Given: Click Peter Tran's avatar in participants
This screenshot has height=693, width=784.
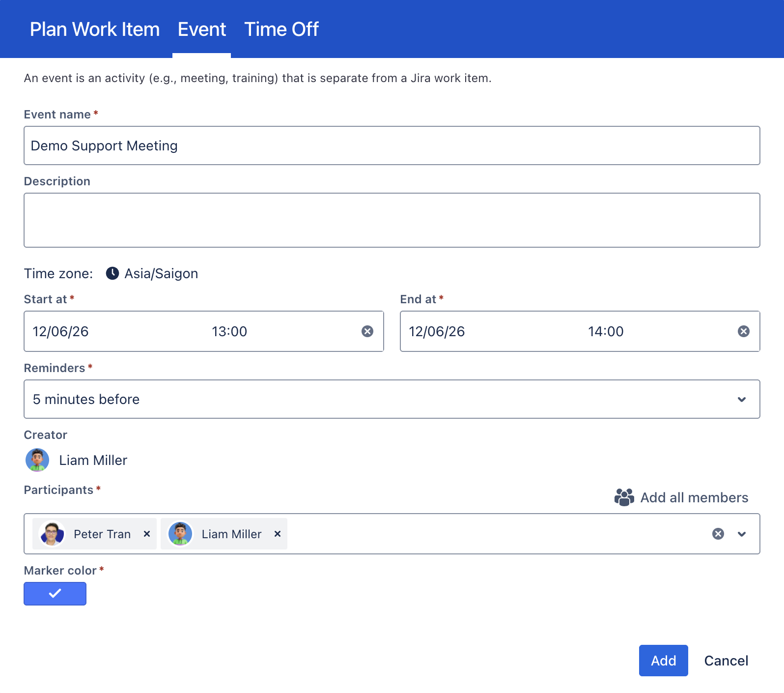Looking at the screenshot, I should pos(52,534).
